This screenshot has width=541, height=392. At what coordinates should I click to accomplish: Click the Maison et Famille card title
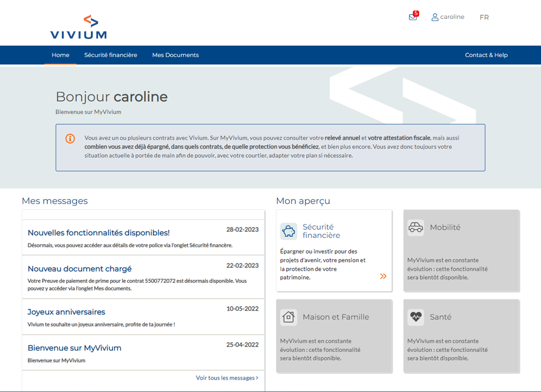(336, 317)
